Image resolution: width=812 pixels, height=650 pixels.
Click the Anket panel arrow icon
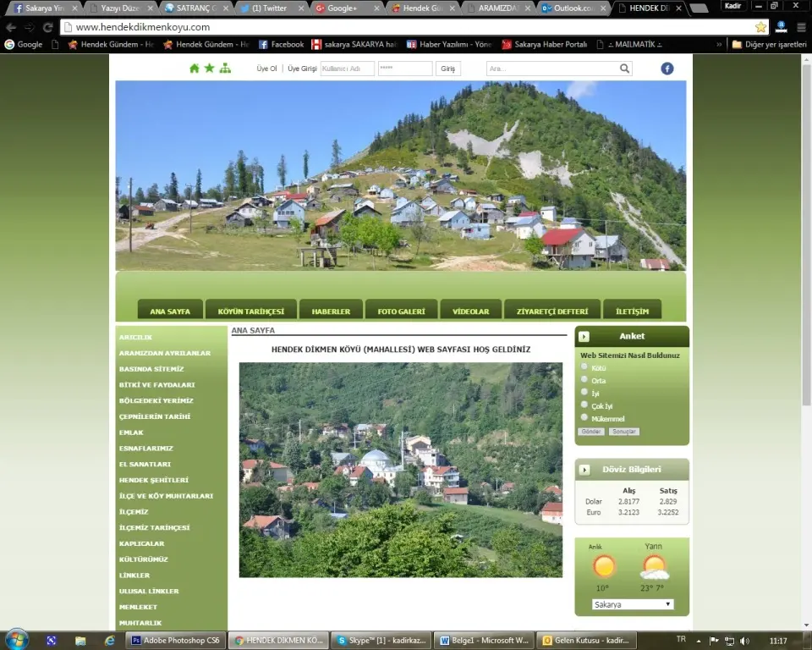coord(584,336)
